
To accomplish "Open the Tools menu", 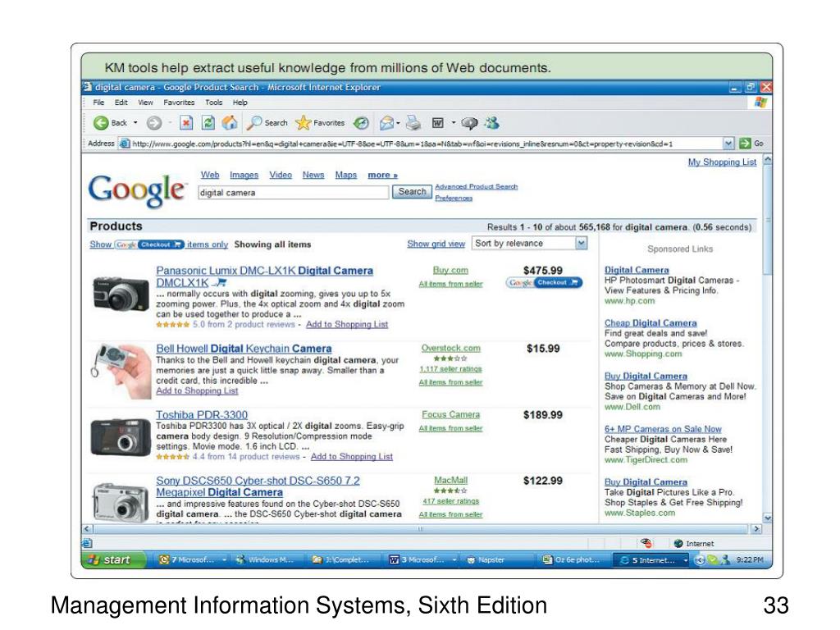I will [x=213, y=103].
